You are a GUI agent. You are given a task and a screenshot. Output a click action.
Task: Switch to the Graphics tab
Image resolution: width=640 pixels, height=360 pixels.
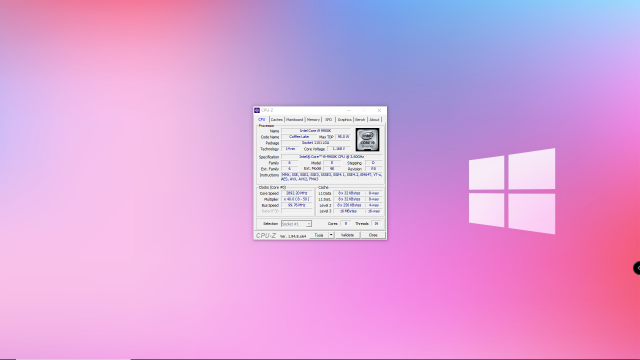coord(344,120)
